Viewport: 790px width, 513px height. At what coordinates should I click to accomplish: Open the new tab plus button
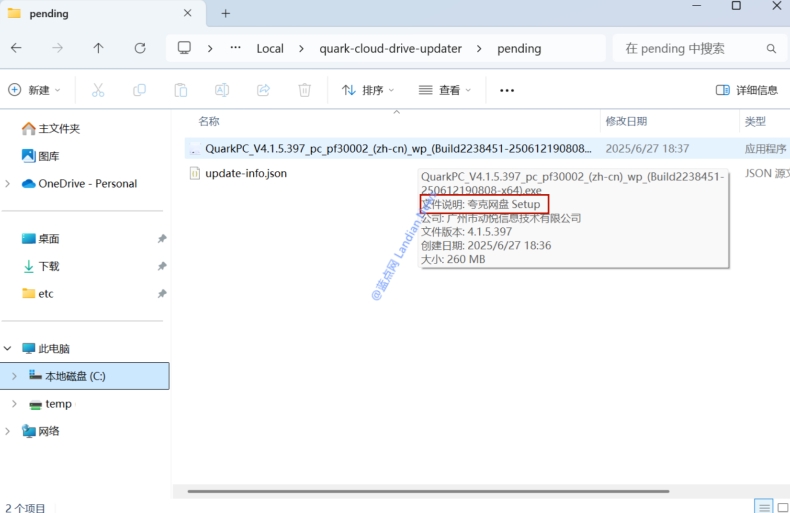pos(226,14)
